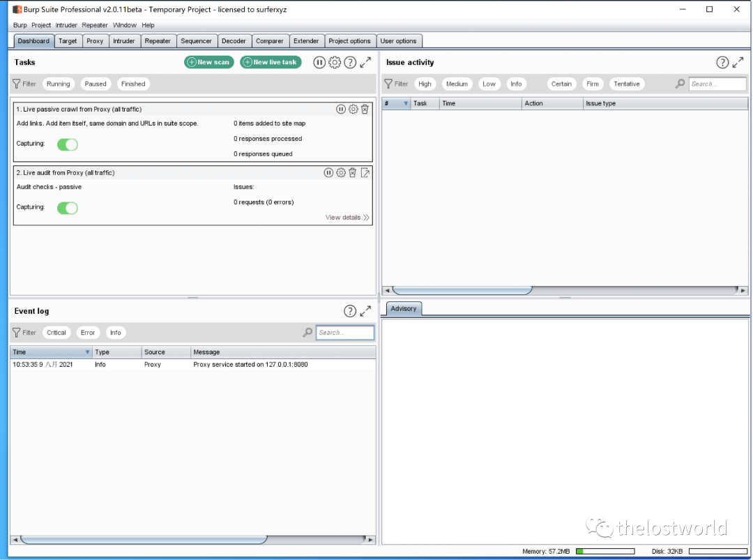
Task: Toggle the Finished tasks filter
Action: click(133, 84)
